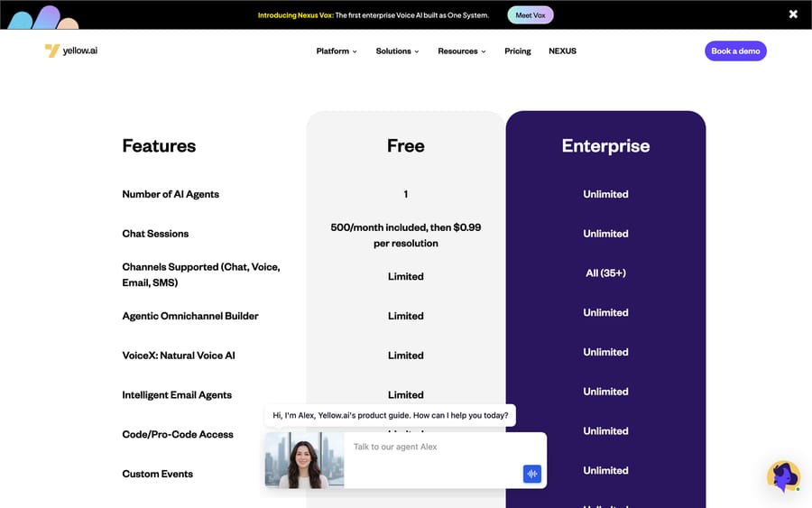812x508 pixels.
Task: Click the Number of AI Agents row label
Action: point(171,194)
